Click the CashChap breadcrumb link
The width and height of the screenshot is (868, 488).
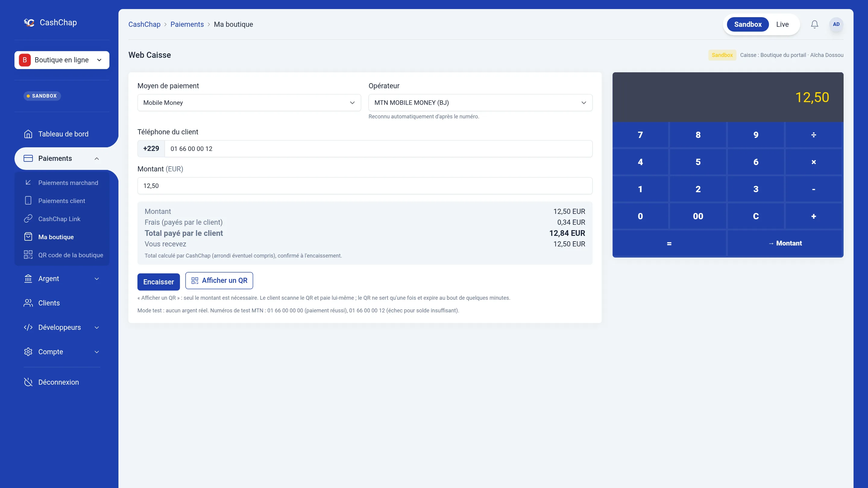click(x=144, y=24)
